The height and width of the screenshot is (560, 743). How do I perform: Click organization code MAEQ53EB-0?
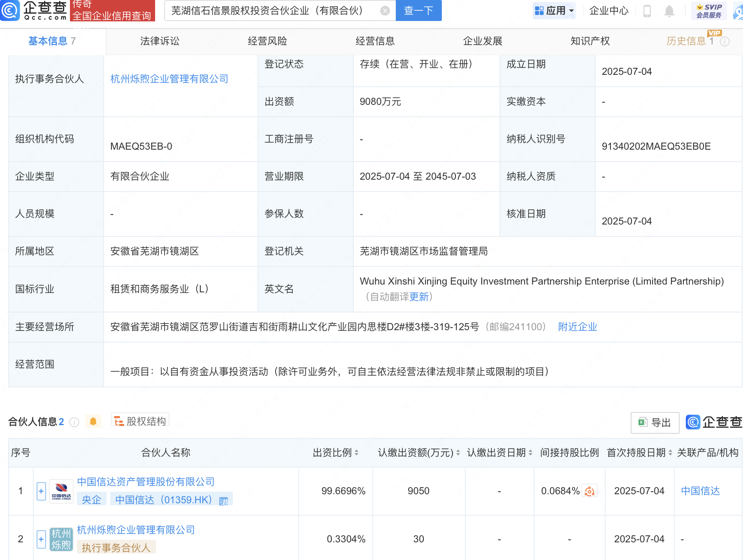(141, 146)
